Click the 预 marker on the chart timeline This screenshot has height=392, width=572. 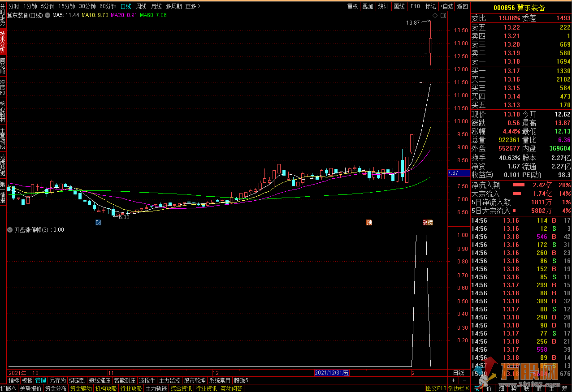[369, 222]
